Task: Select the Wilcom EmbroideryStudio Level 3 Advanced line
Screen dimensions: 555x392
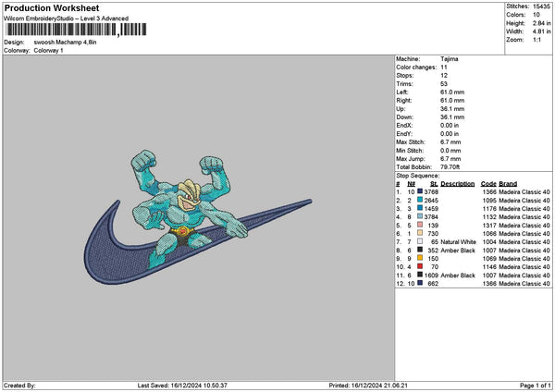Action: click(67, 18)
